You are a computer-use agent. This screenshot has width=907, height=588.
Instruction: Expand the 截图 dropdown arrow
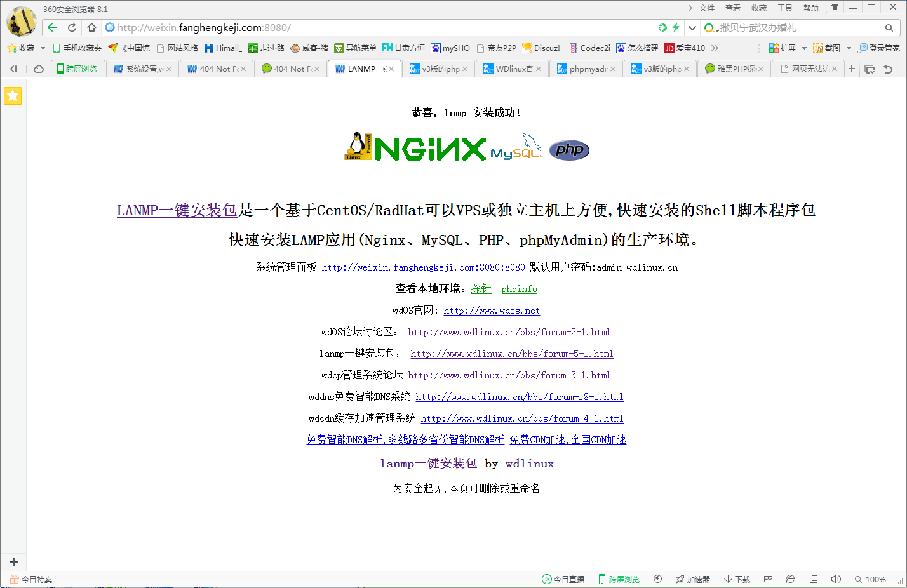point(849,48)
